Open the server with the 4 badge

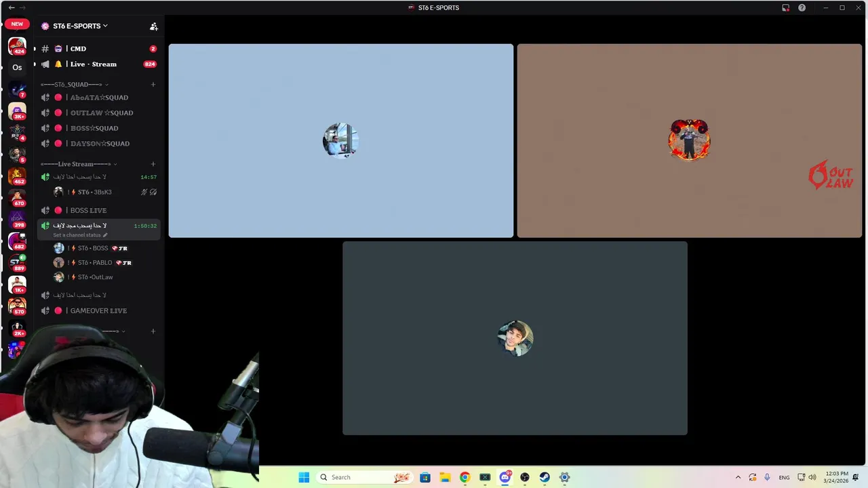17,132
